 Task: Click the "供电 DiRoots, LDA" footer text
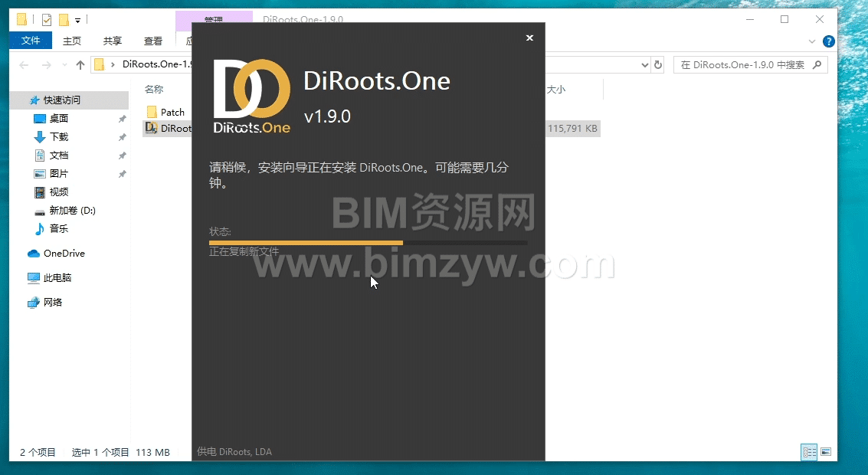click(x=234, y=452)
